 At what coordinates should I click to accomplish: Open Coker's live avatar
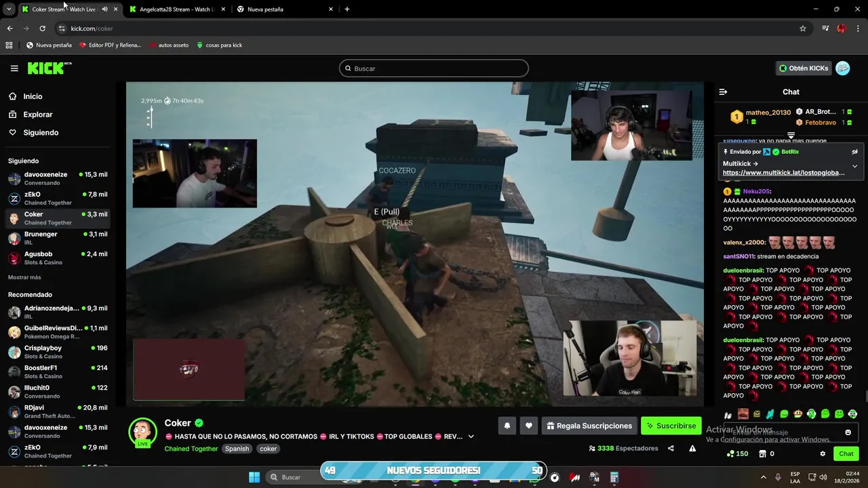143,432
